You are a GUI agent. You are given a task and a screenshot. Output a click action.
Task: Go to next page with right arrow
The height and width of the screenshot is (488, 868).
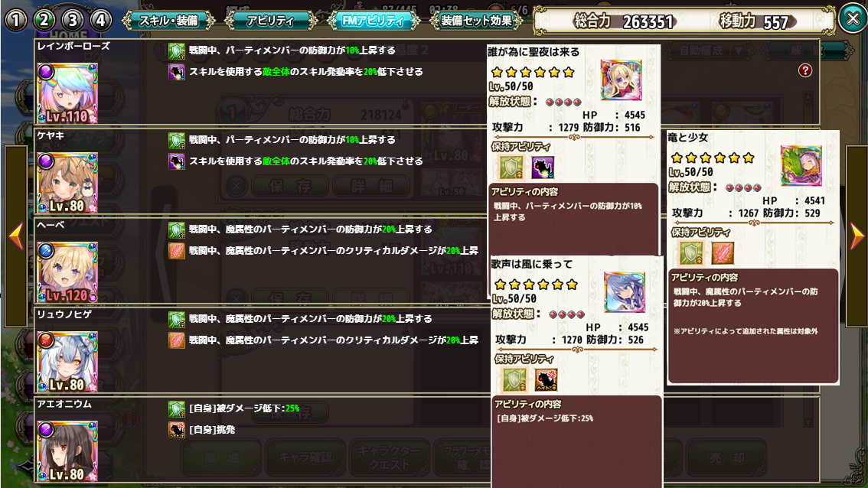(857, 236)
